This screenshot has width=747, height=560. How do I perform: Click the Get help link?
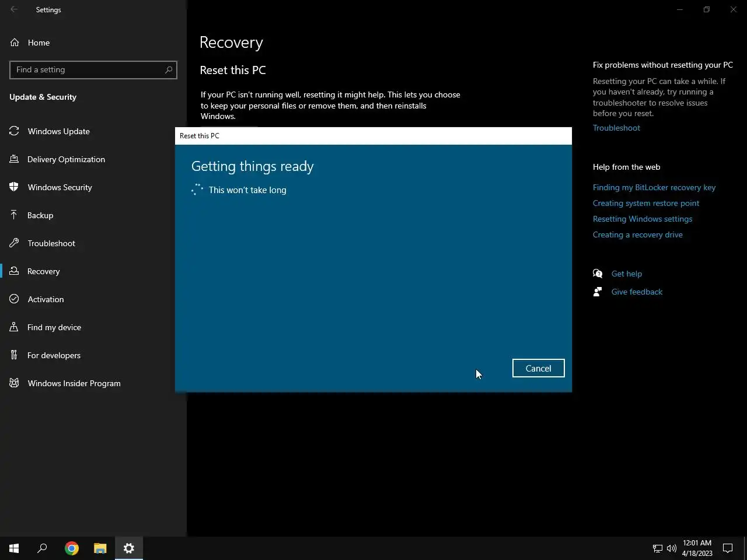pos(626,274)
